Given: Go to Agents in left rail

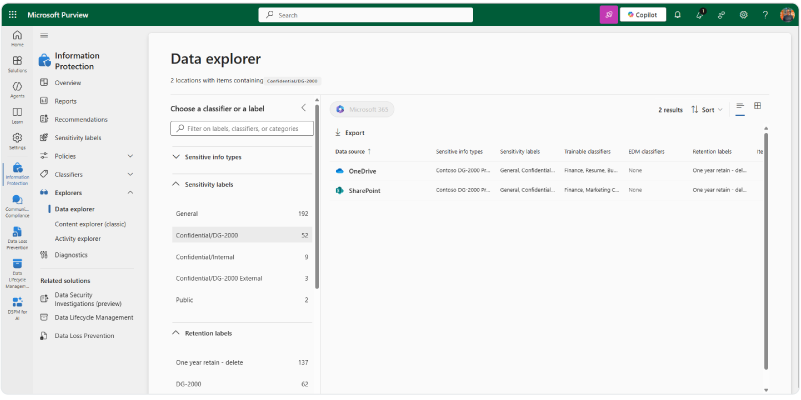Looking at the screenshot, I should tap(17, 89).
